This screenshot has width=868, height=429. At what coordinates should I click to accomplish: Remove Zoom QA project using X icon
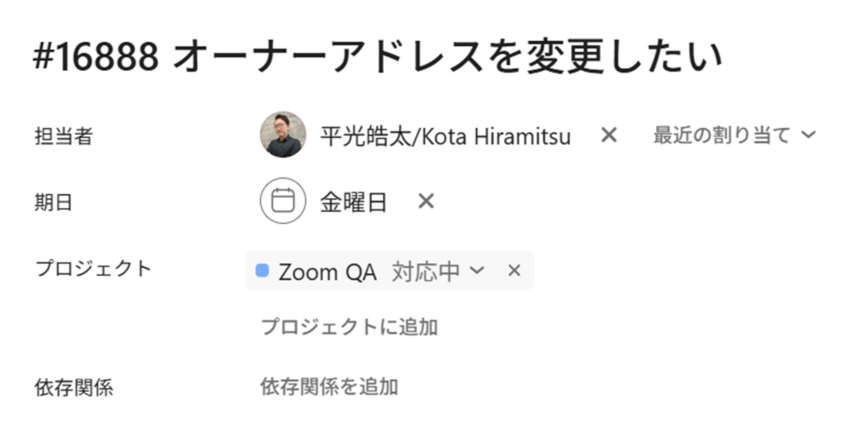(x=514, y=270)
